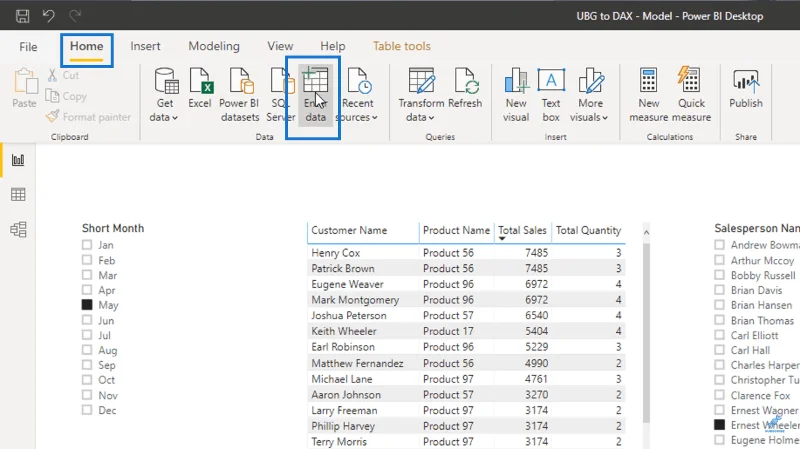
Task: Click the Recent sources icon
Action: (x=359, y=81)
